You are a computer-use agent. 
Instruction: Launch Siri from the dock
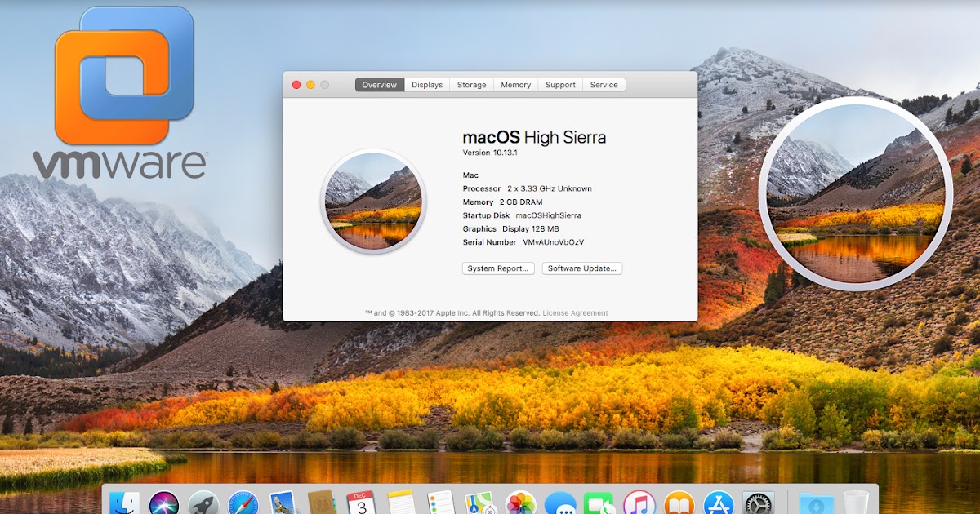(x=164, y=503)
